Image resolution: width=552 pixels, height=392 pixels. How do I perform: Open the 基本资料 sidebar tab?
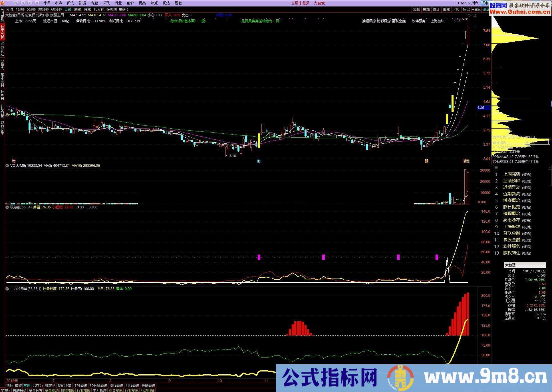click(x=2, y=80)
